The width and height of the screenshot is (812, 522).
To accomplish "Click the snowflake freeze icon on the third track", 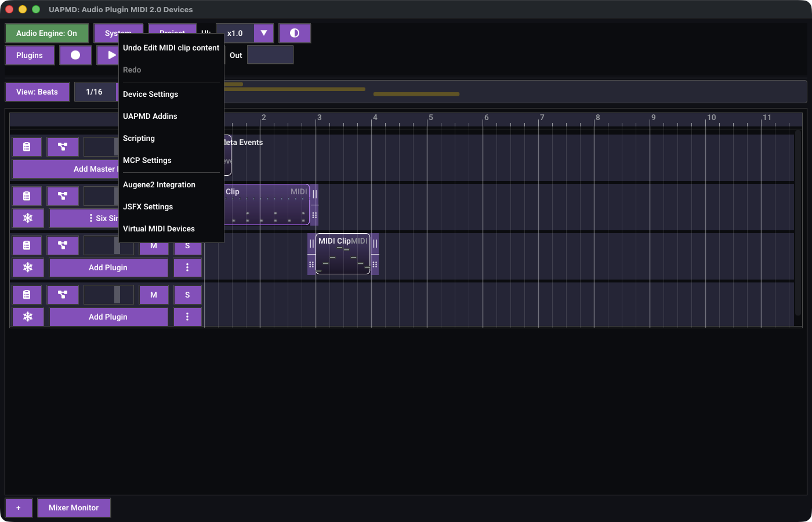I will tap(28, 267).
